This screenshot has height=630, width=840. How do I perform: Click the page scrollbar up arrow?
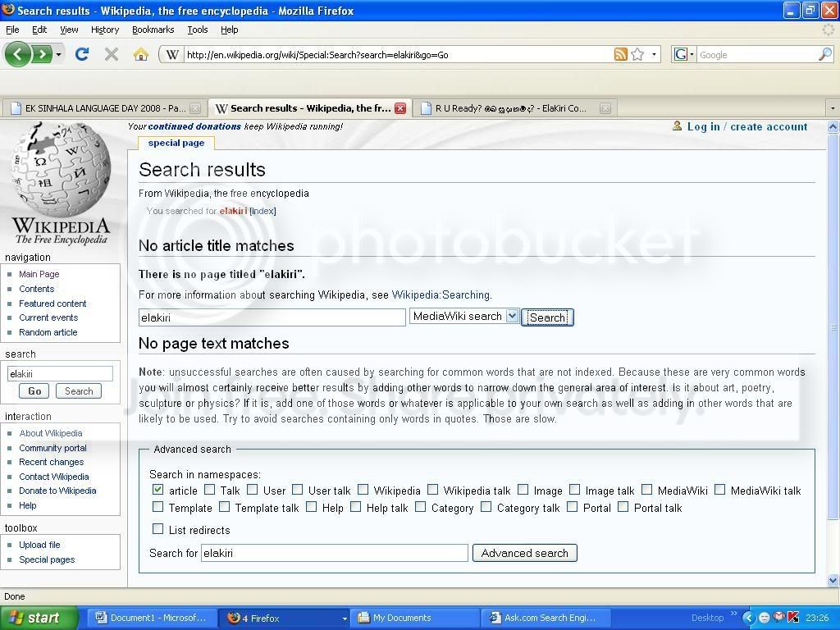point(833,127)
